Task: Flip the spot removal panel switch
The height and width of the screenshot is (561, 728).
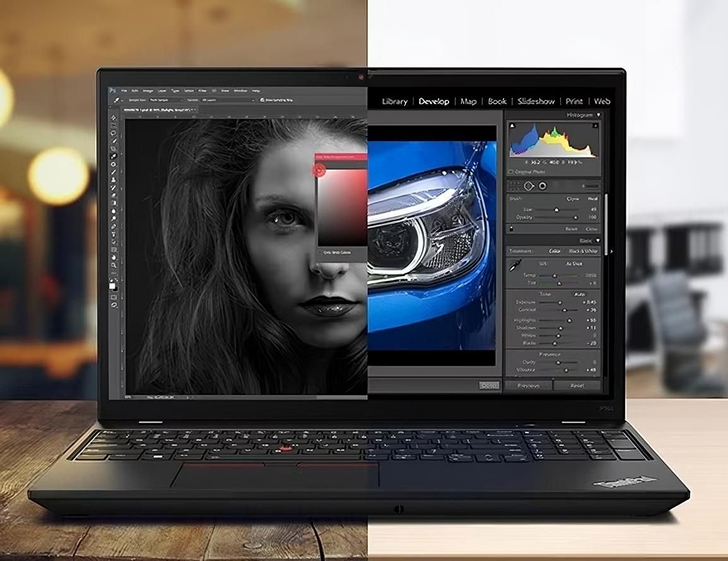Action: (x=512, y=229)
